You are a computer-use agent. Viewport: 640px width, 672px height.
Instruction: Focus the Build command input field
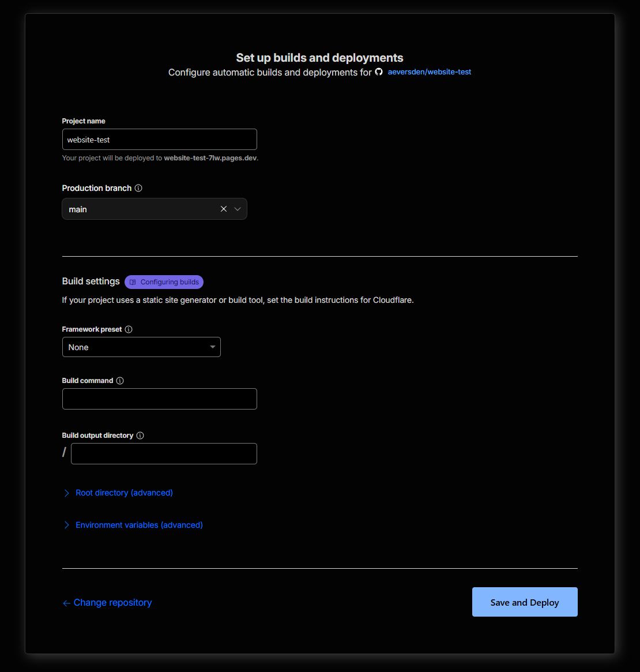[159, 399]
